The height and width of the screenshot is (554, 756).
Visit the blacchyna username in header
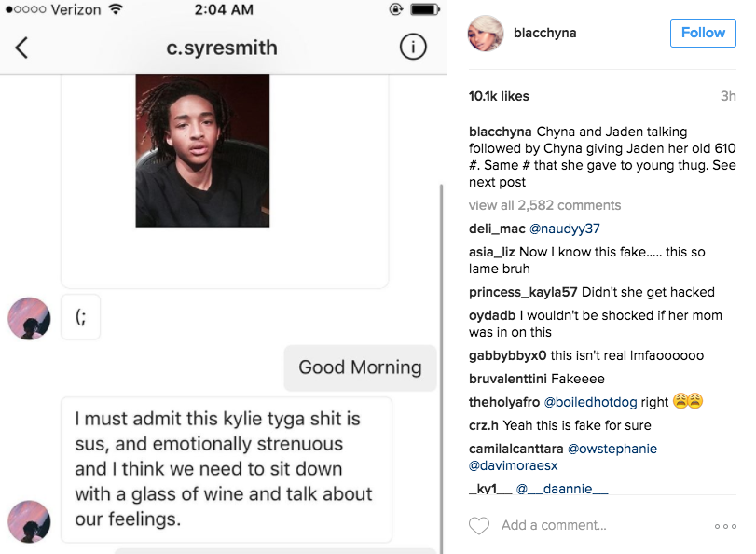(x=544, y=33)
